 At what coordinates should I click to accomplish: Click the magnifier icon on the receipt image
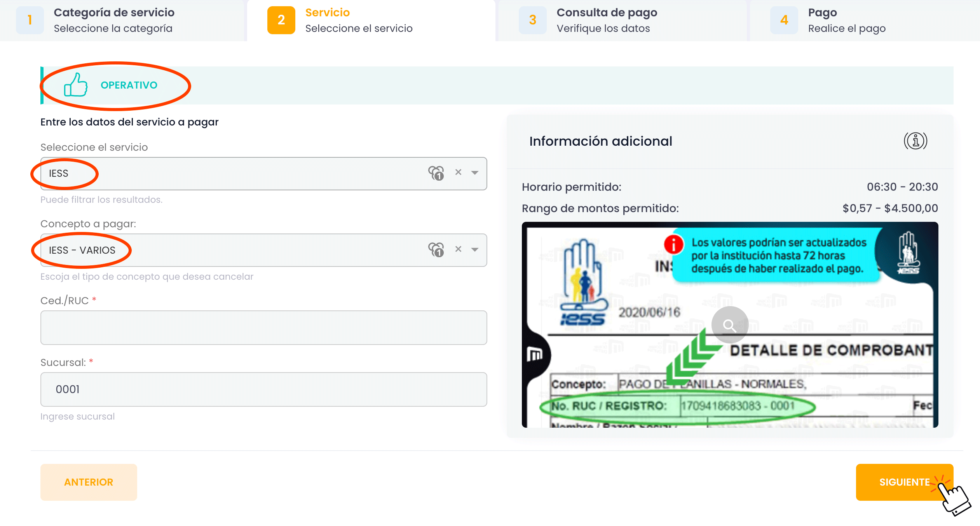(730, 325)
